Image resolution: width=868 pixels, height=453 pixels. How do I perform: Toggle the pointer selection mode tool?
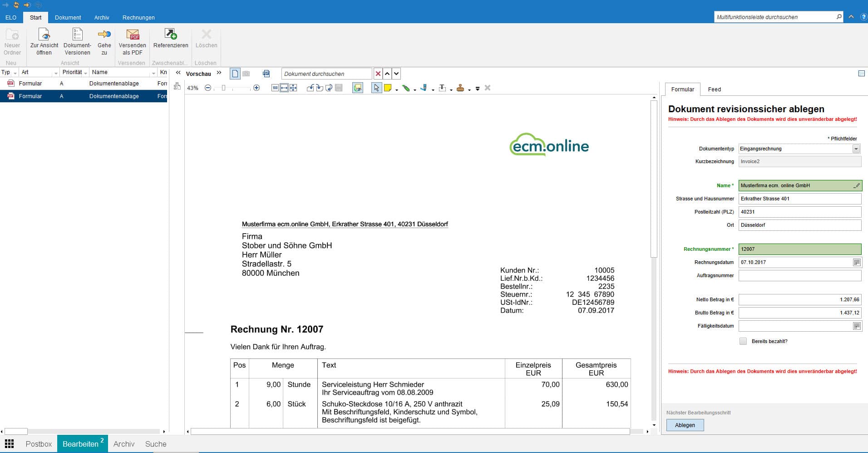[x=376, y=88]
